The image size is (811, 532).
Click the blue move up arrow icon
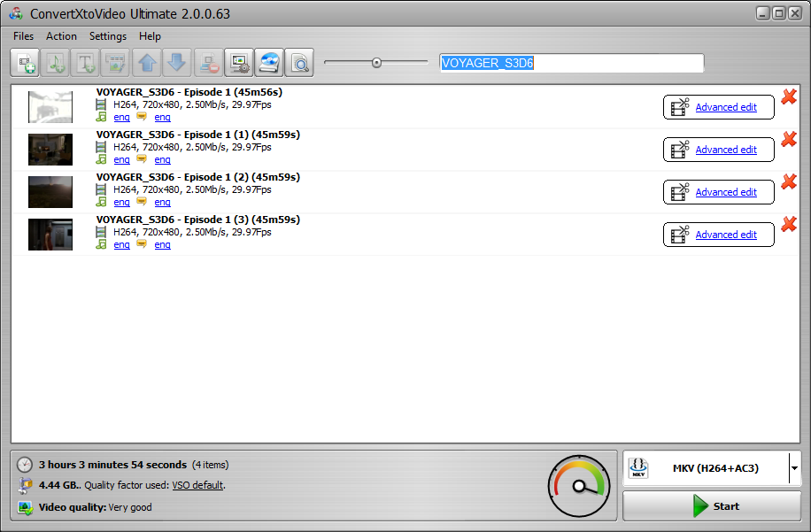[147, 63]
